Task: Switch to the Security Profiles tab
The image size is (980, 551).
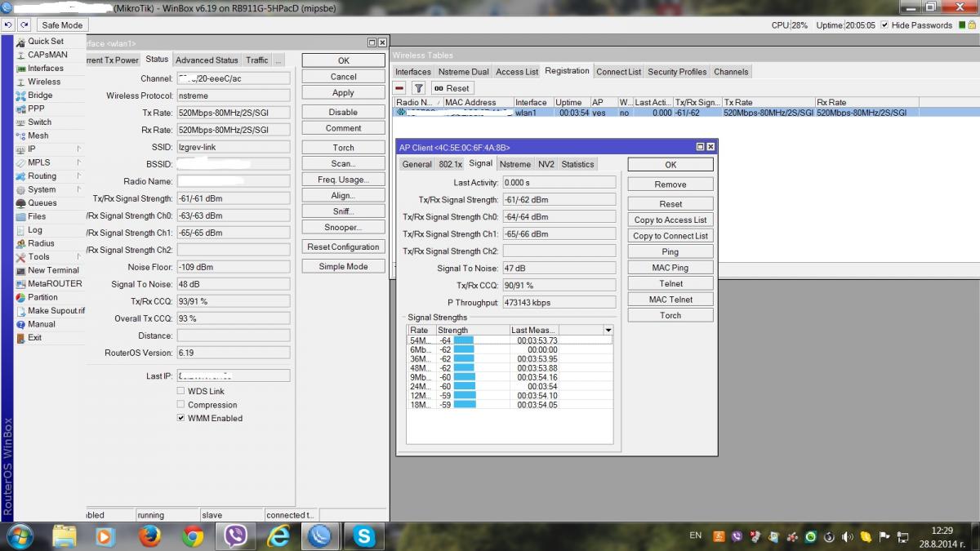Action: (677, 72)
